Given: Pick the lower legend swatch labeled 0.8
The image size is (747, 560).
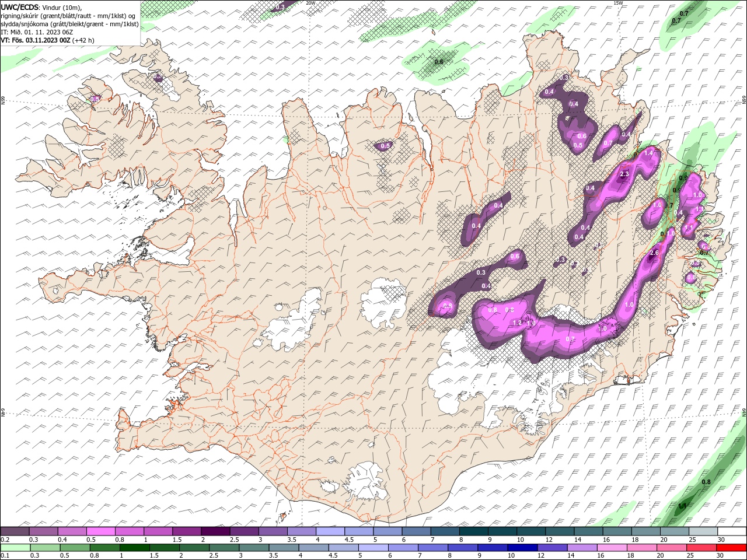Looking at the screenshot, I should click(105, 548).
